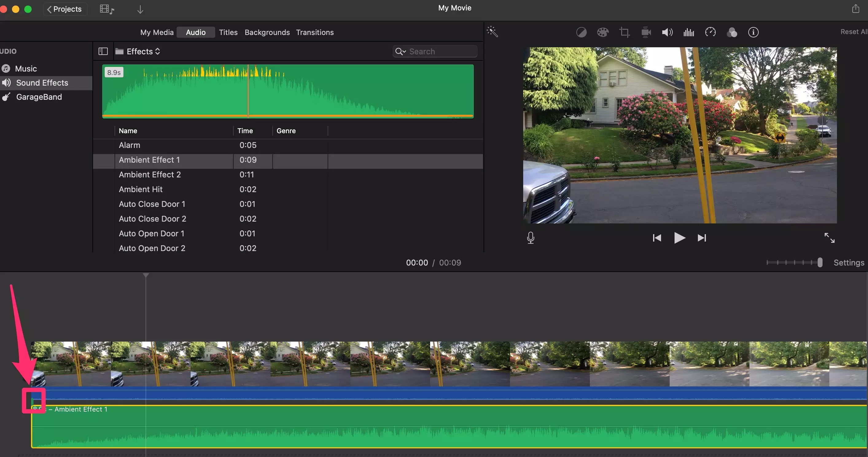Image resolution: width=868 pixels, height=457 pixels.
Task: Toggle fullscreen playback with the expand arrows
Action: click(x=829, y=238)
